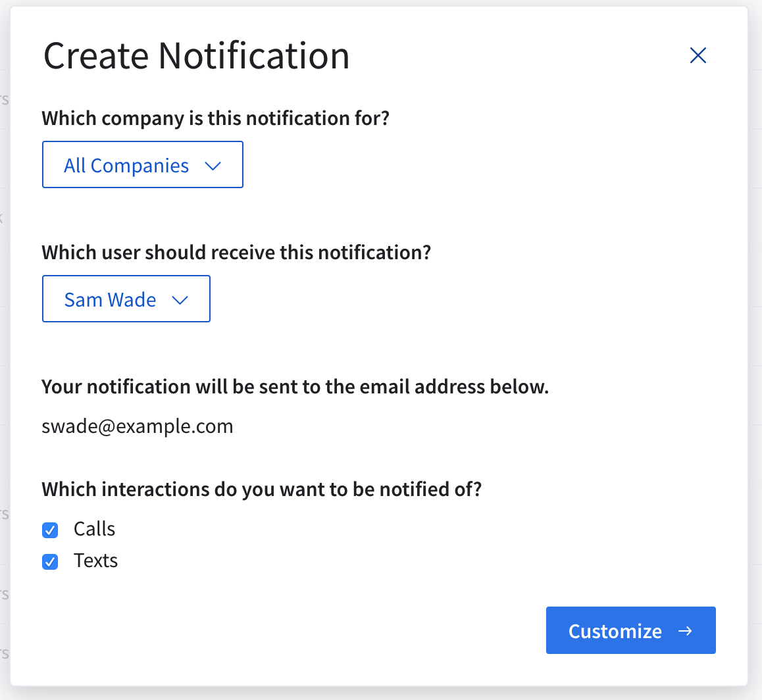Click the Calls label next to checkbox
The image size is (762, 700).
pyautogui.click(x=94, y=529)
